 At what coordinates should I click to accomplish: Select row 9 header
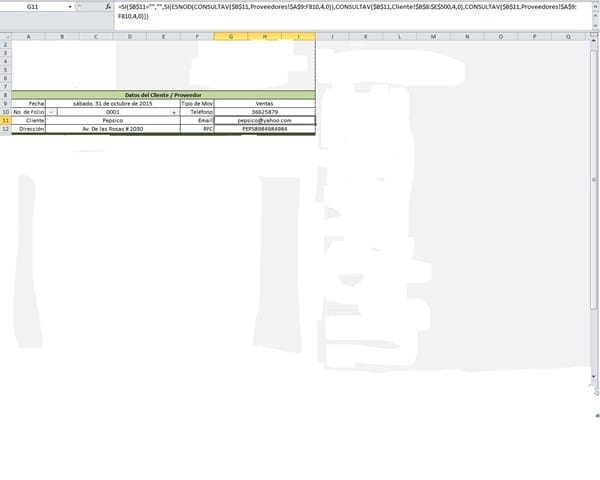[x=5, y=104]
